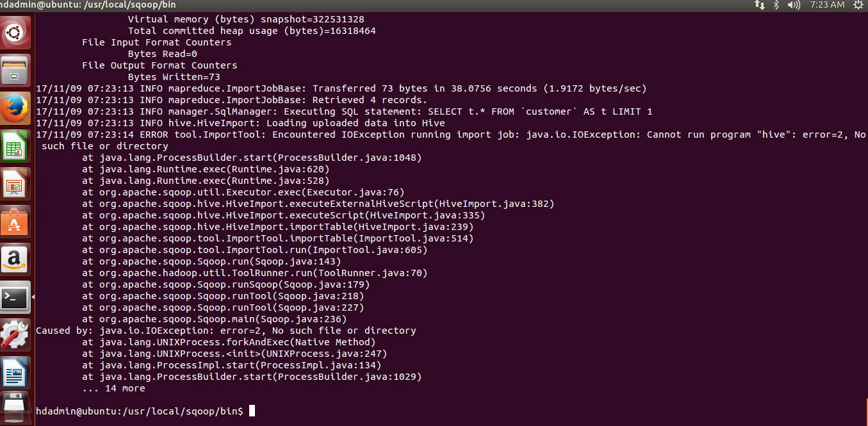The image size is (868, 426).
Task: Click the "Caused by: java.io.IOException" line
Action: pyautogui.click(x=226, y=331)
